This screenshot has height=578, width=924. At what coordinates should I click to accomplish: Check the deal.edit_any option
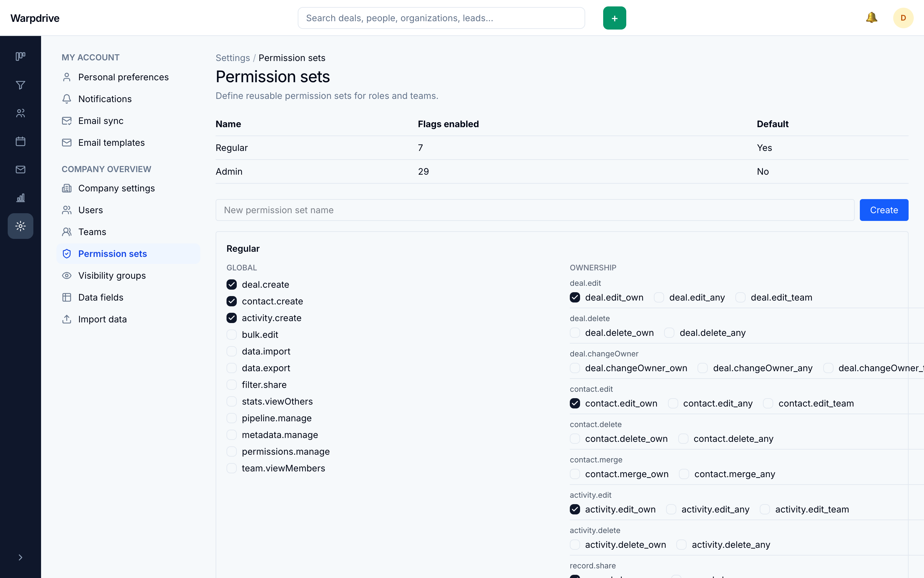(x=659, y=297)
